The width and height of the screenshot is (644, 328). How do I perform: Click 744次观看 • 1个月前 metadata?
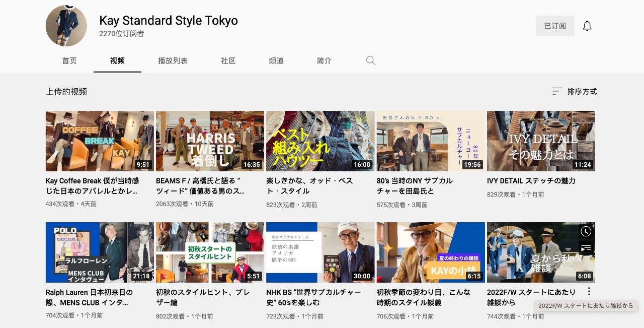(516, 316)
